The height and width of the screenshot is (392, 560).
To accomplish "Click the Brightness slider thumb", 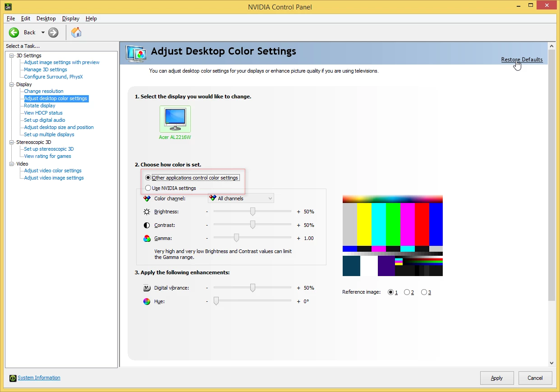I will 252,212.
